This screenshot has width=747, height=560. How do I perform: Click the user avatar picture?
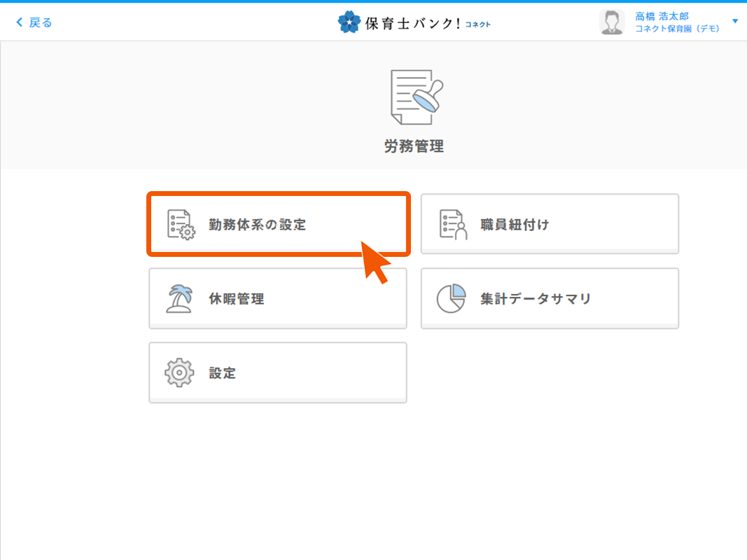[613, 22]
